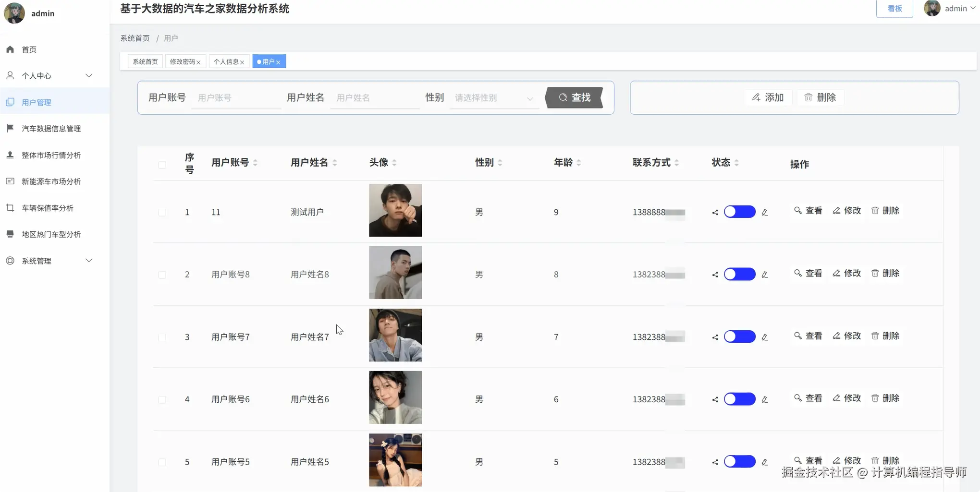
Task: Check the row checkbox for 用户账号7
Action: pyautogui.click(x=162, y=337)
